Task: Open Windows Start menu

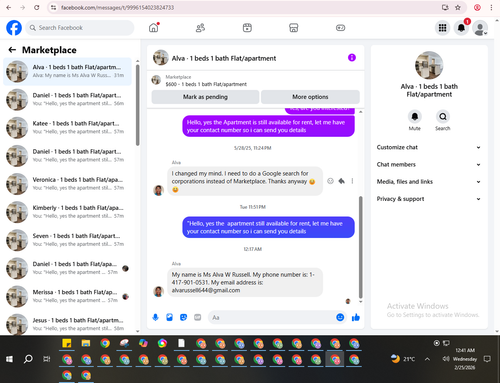Action: click(9, 359)
